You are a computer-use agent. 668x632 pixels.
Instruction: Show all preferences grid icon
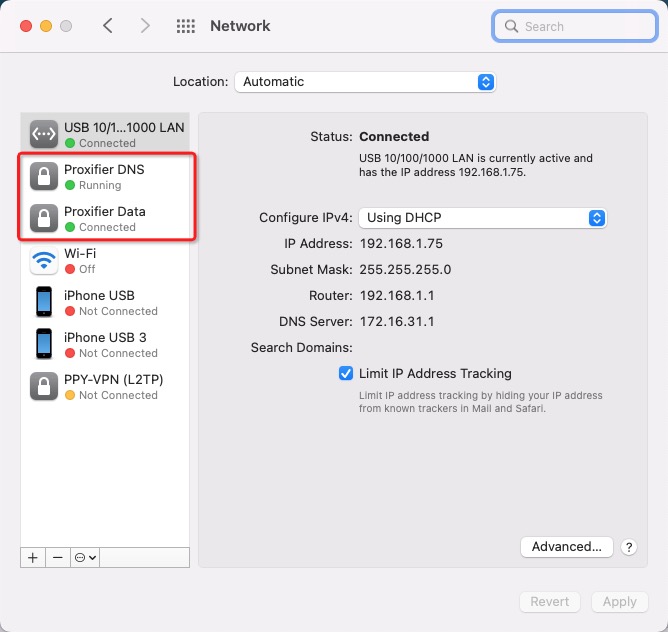click(x=185, y=26)
